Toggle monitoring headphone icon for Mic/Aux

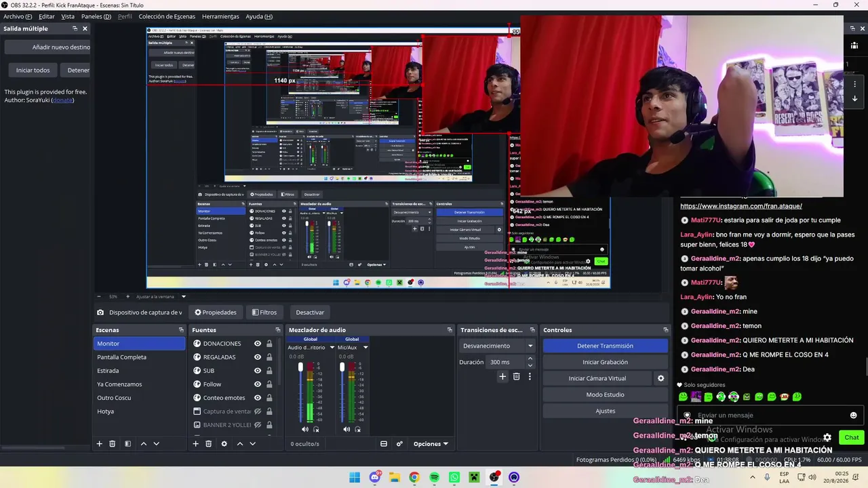[x=357, y=429]
